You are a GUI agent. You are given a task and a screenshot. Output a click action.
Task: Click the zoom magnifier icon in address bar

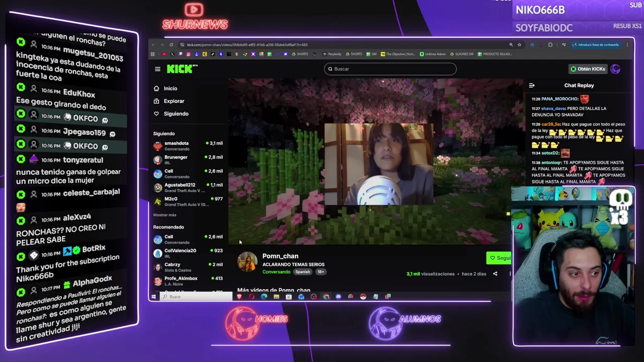[x=511, y=45]
